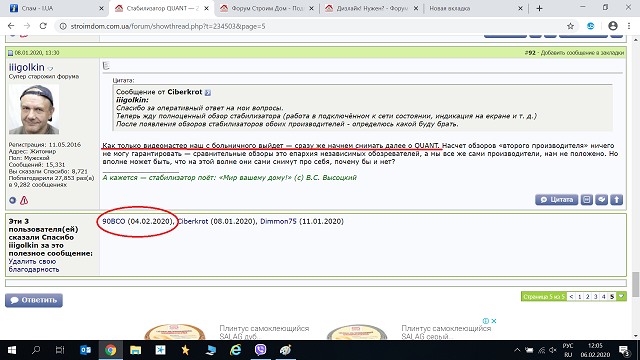640x360 pixels.
Task: Click the 'Цитата' quote button
Action: [x=556, y=200]
